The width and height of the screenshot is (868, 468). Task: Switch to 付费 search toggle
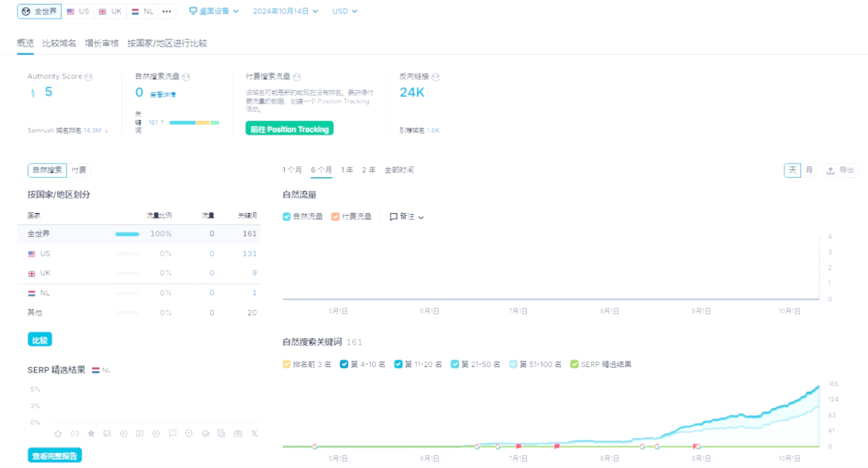(x=79, y=170)
